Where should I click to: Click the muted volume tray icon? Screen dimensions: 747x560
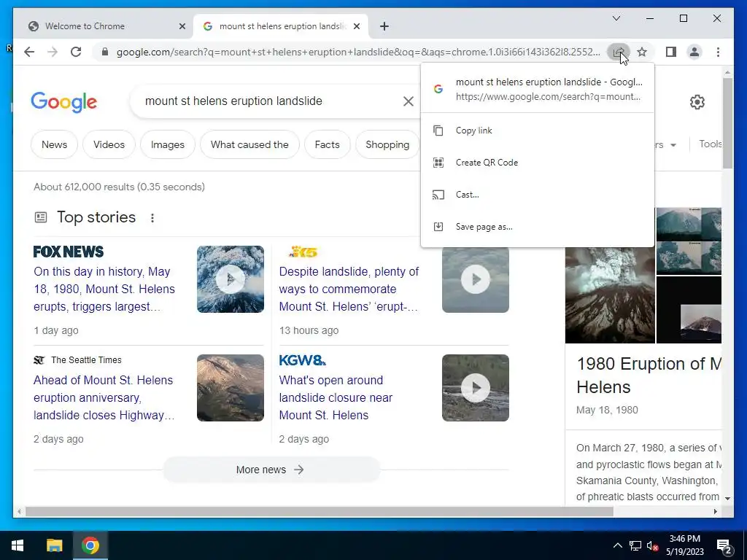tap(653, 545)
